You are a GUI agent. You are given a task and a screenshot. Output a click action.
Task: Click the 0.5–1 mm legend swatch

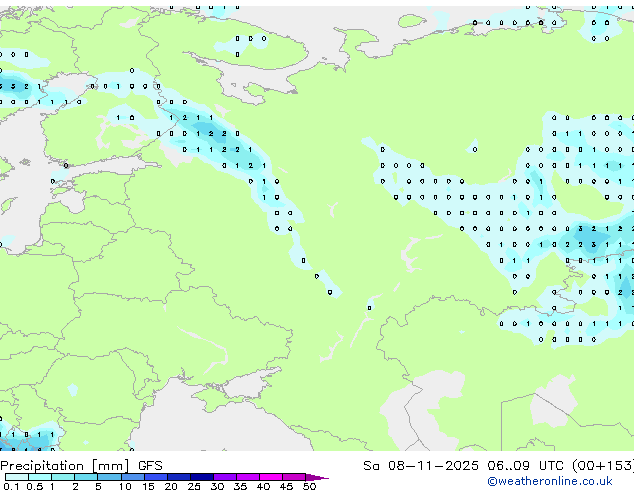pyautogui.click(x=40, y=477)
